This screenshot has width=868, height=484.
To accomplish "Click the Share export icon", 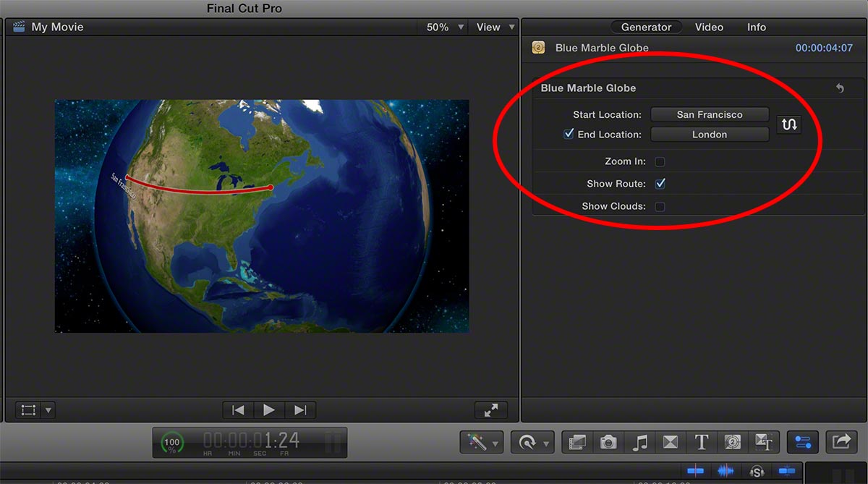I will (841, 443).
